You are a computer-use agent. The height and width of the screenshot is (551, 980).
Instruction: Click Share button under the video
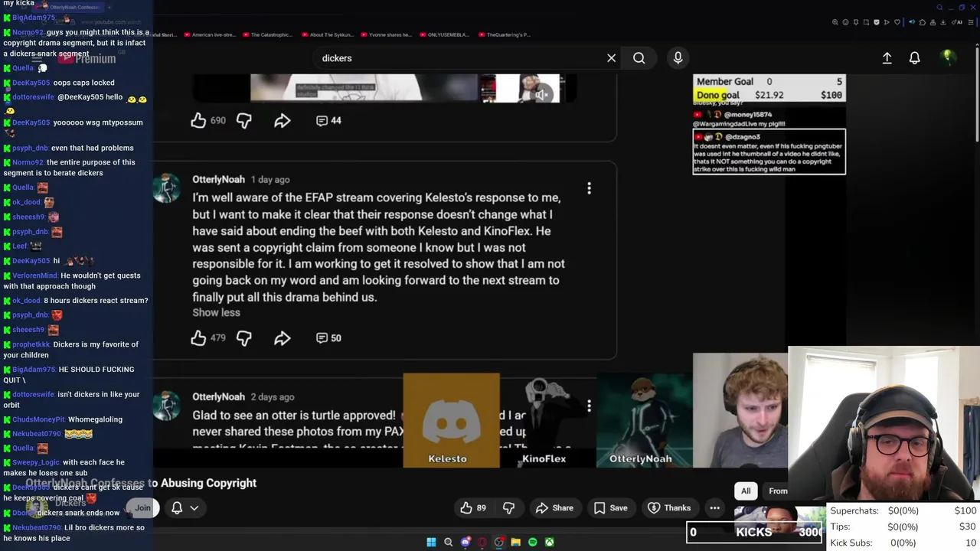[x=554, y=508]
